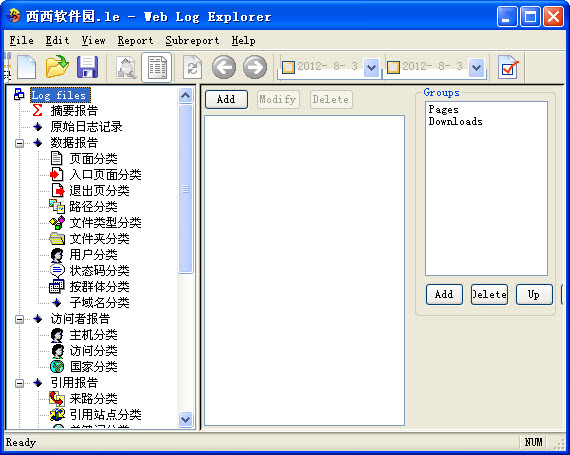
Task: Maximize the Web Log Explorer window
Action: pyautogui.click(x=530, y=17)
